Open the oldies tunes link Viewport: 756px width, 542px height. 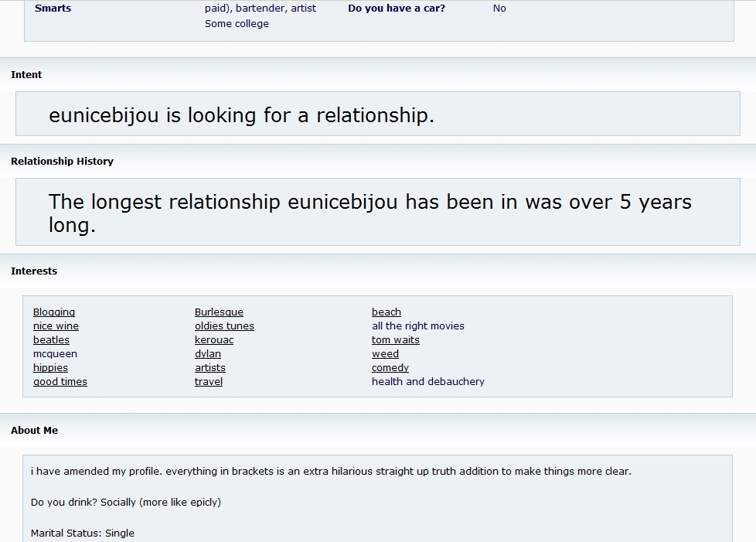(224, 326)
